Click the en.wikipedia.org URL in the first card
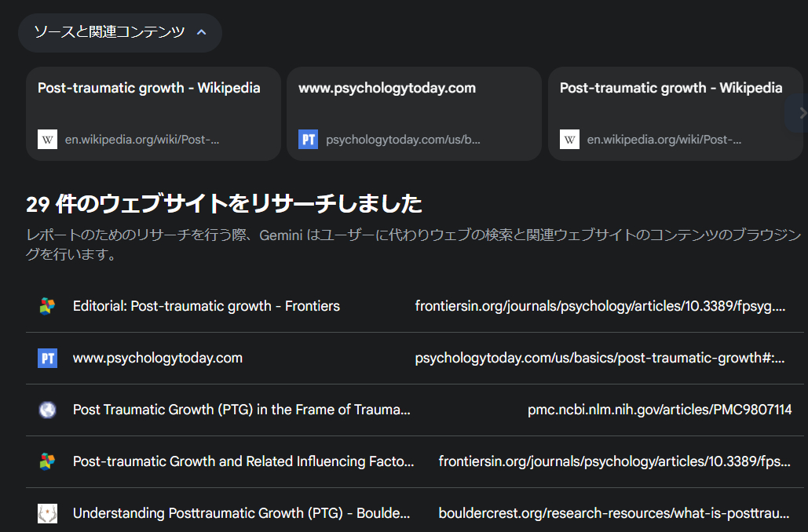This screenshot has height=532, width=808. [x=142, y=140]
